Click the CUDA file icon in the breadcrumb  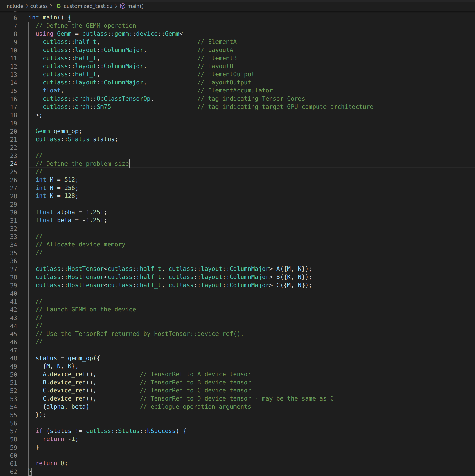(59, 6)
